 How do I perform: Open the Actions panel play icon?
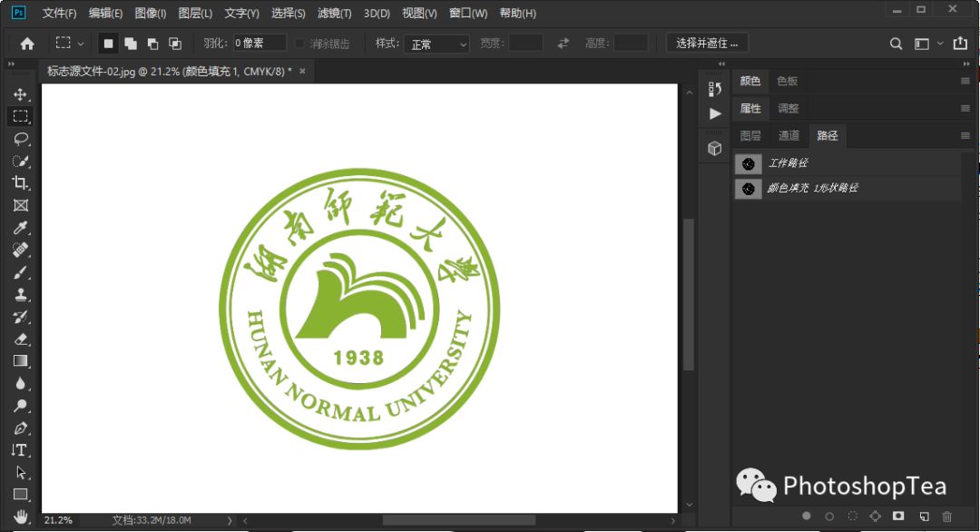(715, 113)
